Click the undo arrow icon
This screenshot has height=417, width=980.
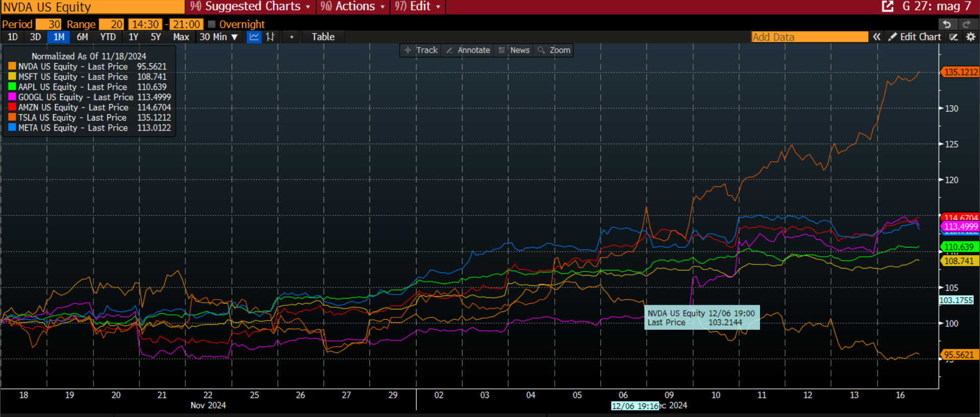pyautogui.click(x=947, y=24)
